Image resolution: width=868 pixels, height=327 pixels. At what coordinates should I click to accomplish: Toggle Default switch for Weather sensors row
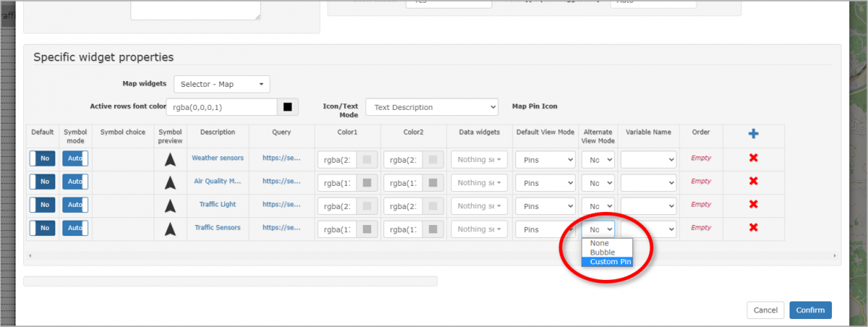(43, 159)
